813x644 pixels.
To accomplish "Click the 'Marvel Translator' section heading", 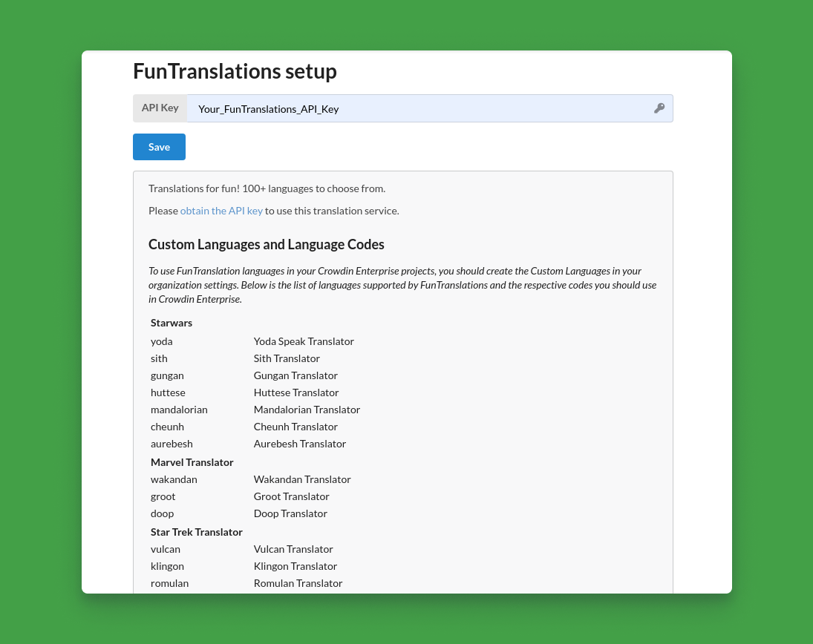I will coord(192,462).
